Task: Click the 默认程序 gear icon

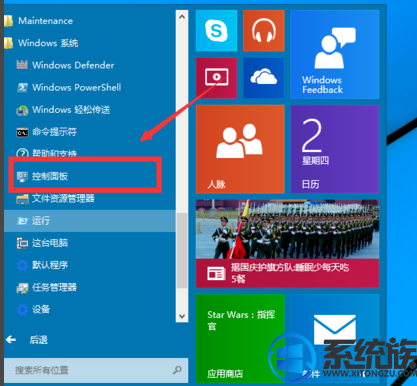Action: click(22, 265)
